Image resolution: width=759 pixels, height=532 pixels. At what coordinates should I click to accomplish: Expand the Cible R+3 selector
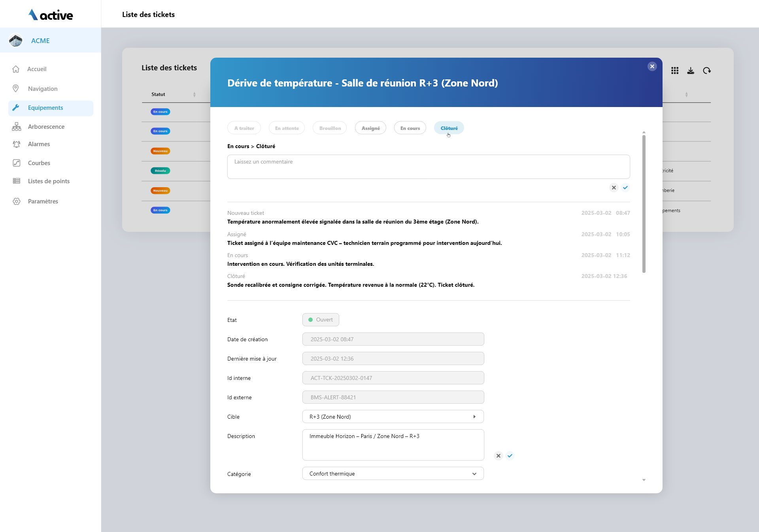pos(393,417)
